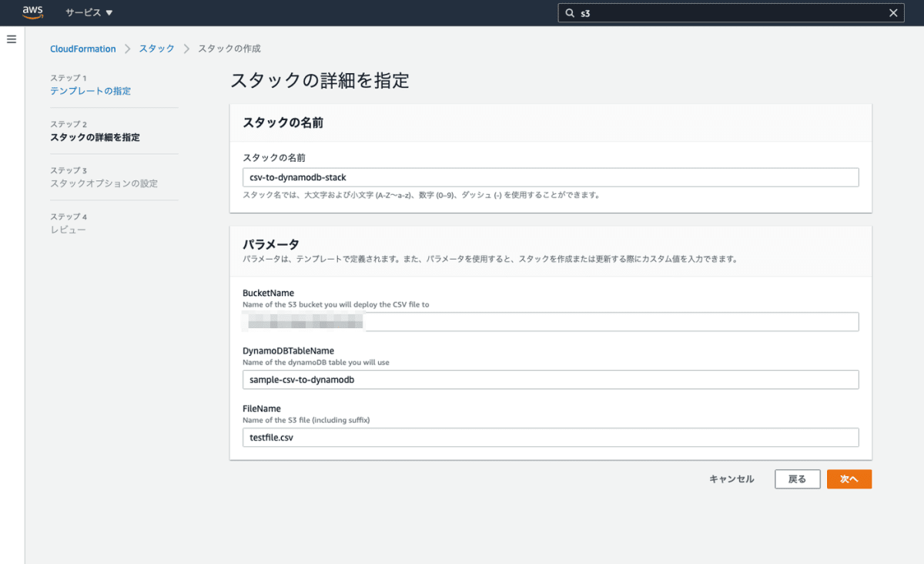Click the キャンセル cancel button
The image size is (924, 564).
point(731,479)
